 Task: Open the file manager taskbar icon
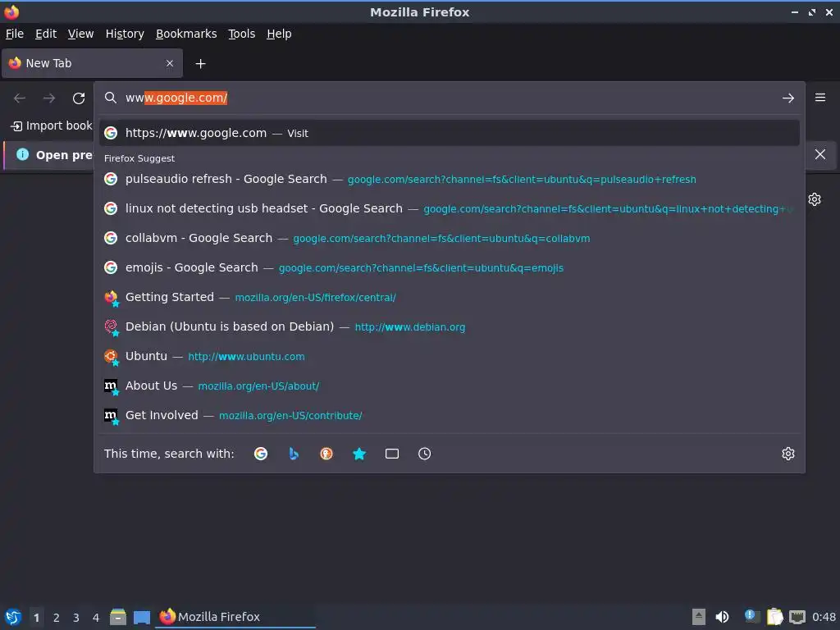coord(118,617)
